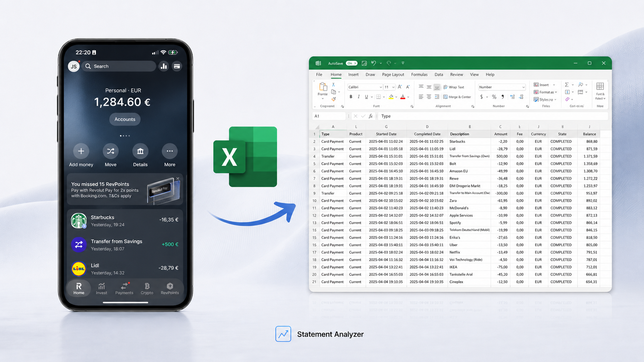Toggle the AutoSave switch in Excel
Screen dimensions: 644x362
click(351, 63)
